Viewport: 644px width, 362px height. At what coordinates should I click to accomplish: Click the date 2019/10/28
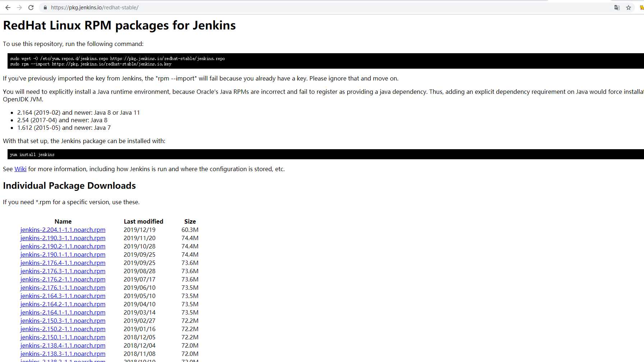tap(139, 246)
